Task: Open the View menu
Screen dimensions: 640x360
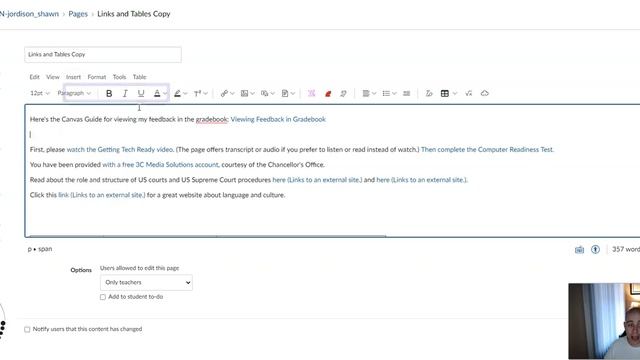Action: pyautogui.click(x=53, y=77)
